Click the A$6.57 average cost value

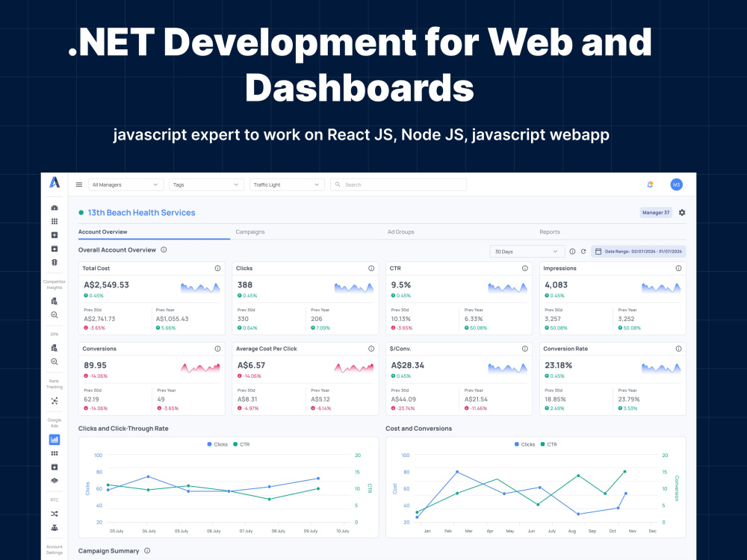(x=251, y=365)
